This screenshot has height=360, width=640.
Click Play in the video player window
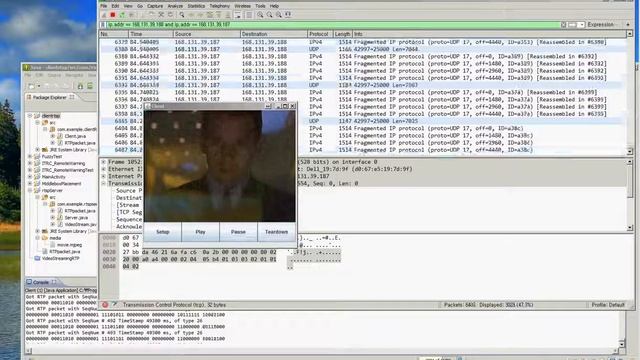200,232
